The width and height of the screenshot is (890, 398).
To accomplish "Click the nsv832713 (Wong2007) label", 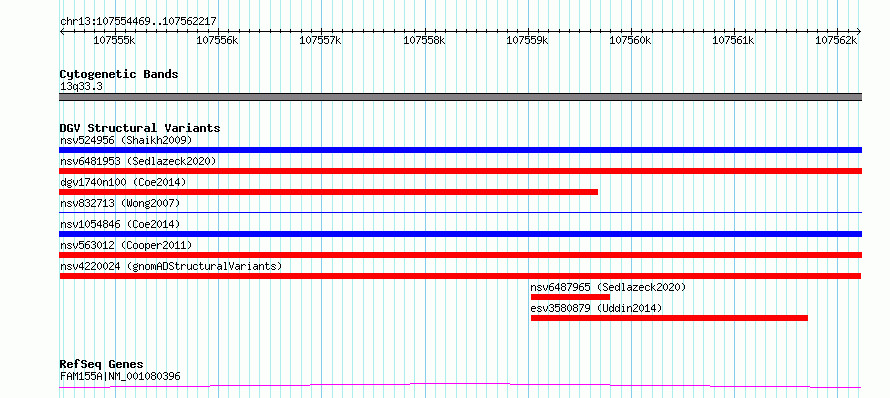I will pyautogui.click(x=120, y=203).
